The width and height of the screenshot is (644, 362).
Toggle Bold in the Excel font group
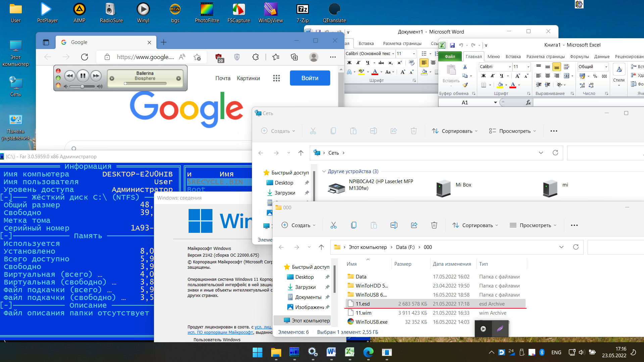pyautogui.click(x=484, y=76)
